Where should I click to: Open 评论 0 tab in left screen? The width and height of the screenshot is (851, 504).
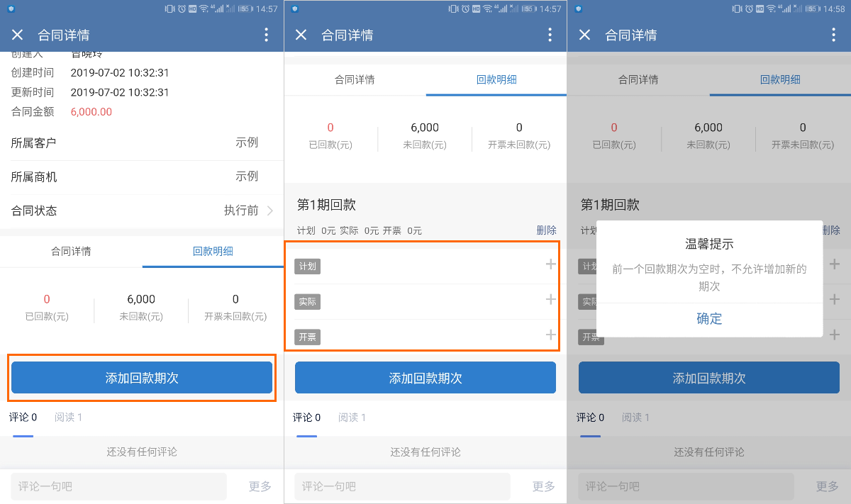23,418
